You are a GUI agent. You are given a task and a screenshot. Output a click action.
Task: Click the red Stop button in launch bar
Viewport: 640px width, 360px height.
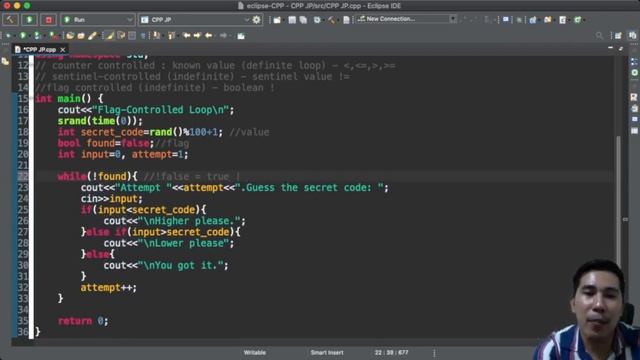[x=49, y=20]
